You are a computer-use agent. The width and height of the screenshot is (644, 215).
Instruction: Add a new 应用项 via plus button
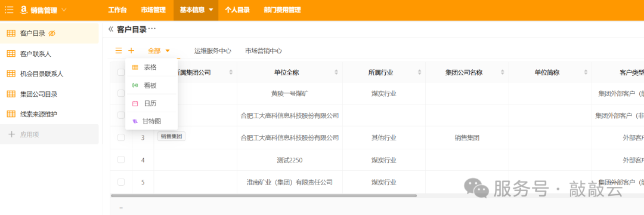(x=11, y=134)
